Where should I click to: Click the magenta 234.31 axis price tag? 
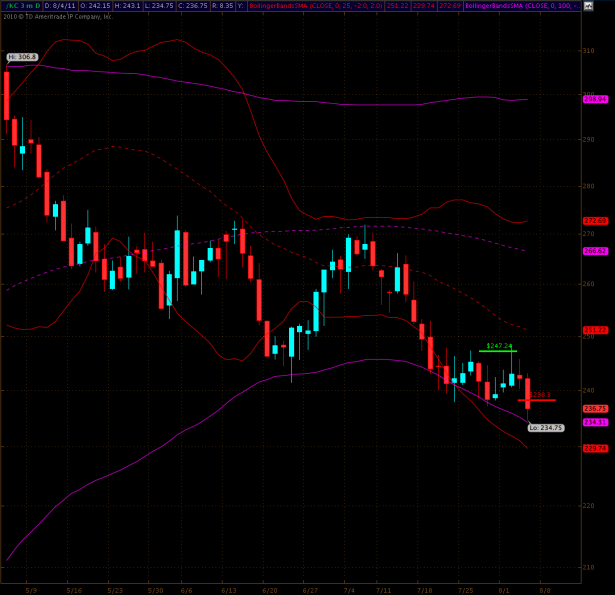(596, 422)
